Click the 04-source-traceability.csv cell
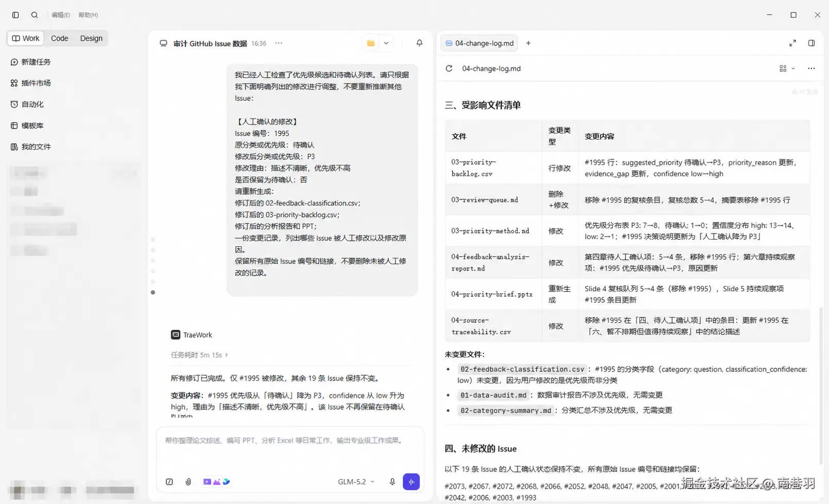Viewport: 829px width, 504px height. tap(493, 326)
